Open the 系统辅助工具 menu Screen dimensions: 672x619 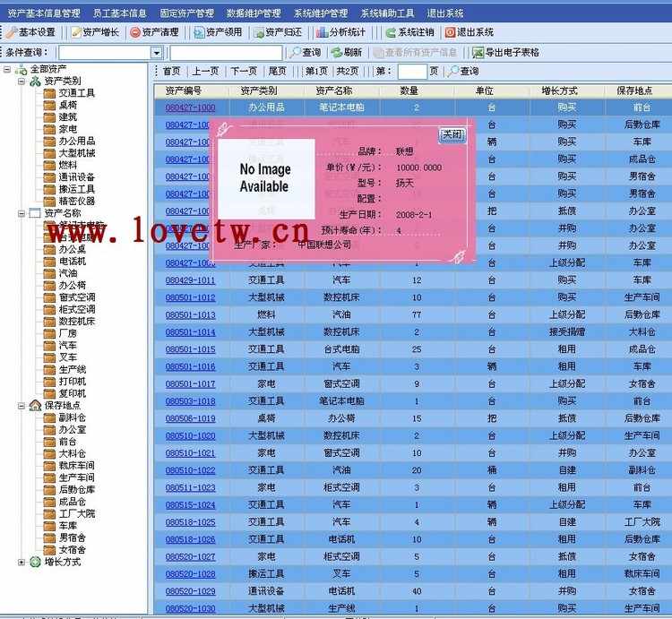pos(387,13)
